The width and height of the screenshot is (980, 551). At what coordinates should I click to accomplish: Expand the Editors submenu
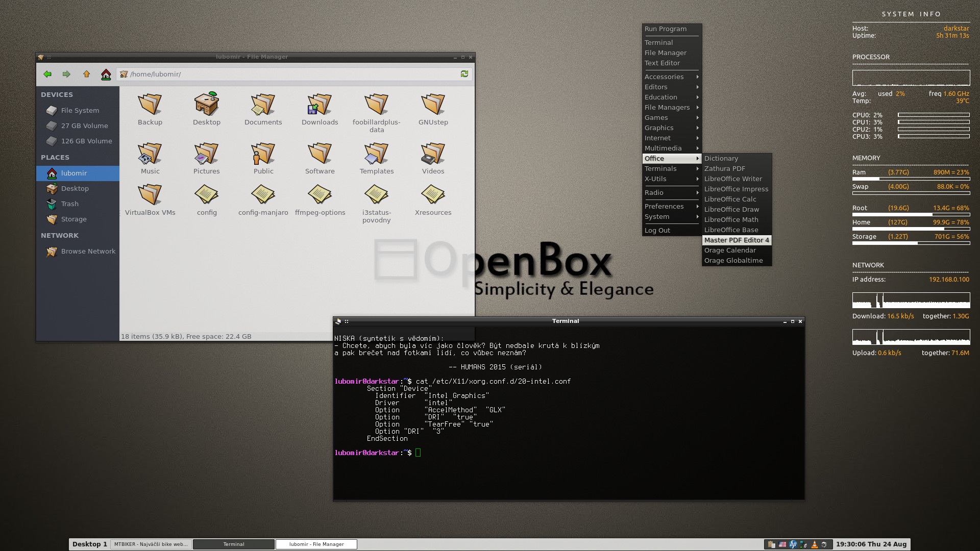coord(672,87)
